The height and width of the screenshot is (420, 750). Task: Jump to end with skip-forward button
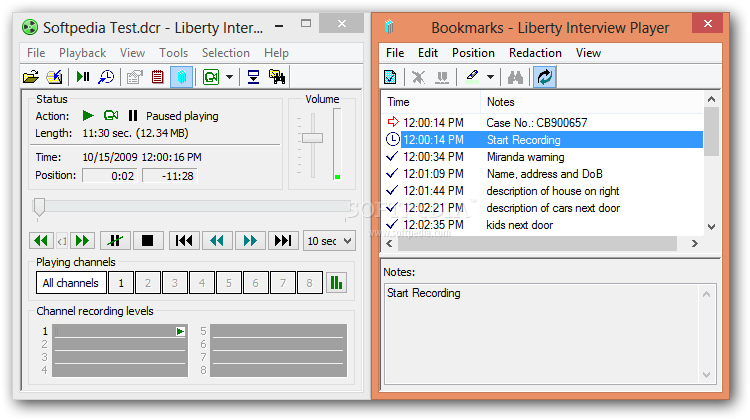tap(283, 241)
